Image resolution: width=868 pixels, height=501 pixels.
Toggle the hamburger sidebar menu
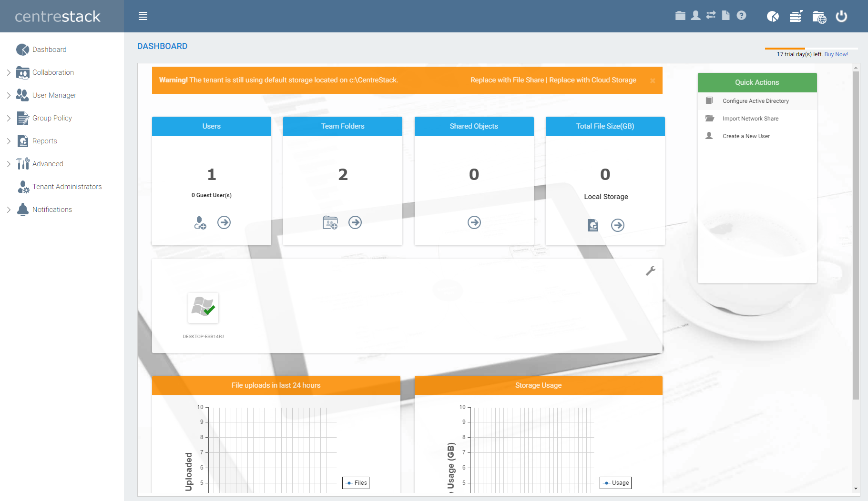[143, 16]
